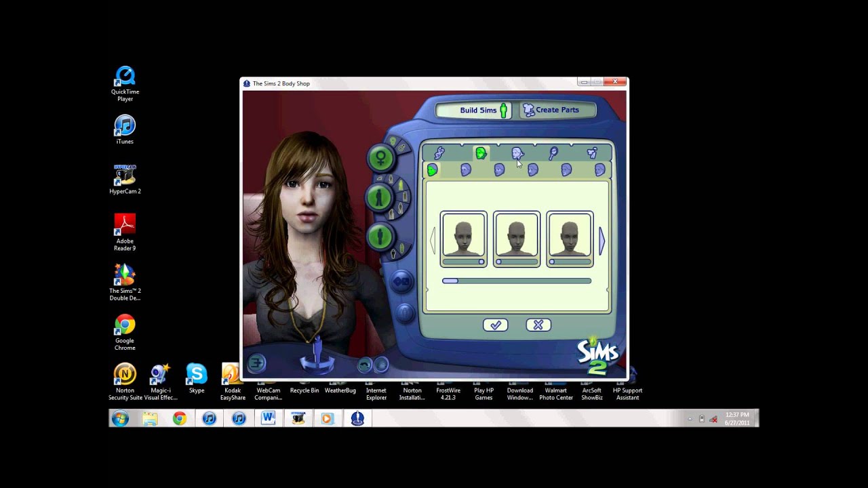
Task: Click the redo button beside undo
Action: click(x=382, y=365)
